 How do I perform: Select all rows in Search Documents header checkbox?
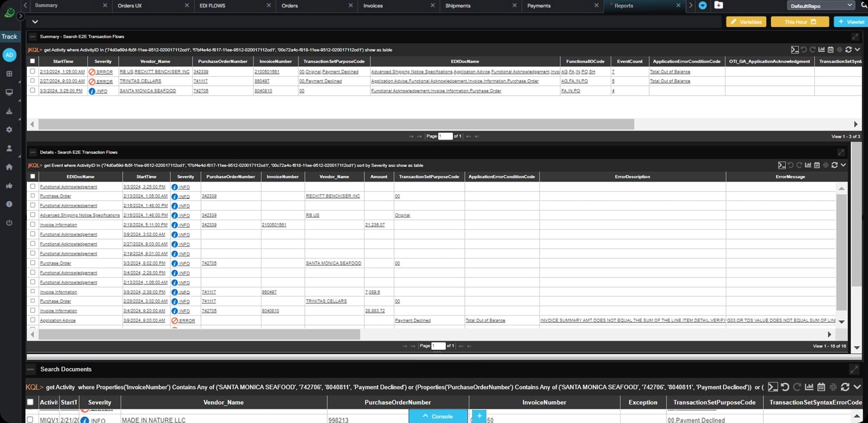[30, 402]
